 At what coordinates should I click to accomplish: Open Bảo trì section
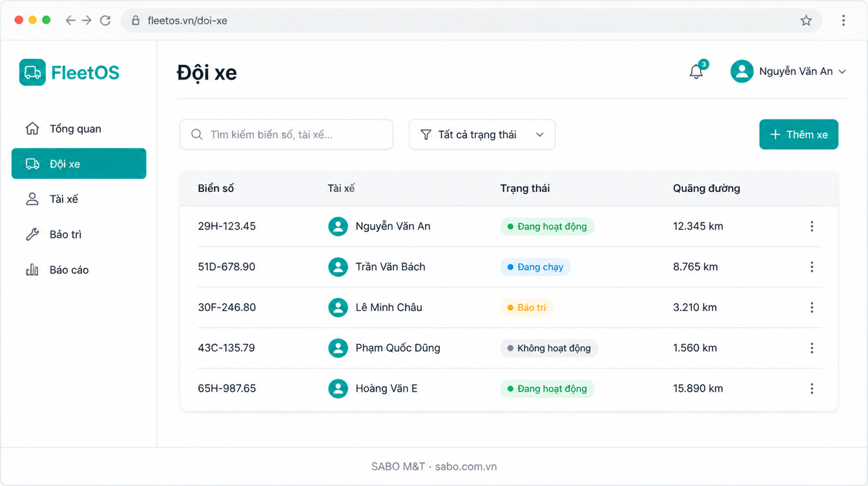click(x=79, y=235)
